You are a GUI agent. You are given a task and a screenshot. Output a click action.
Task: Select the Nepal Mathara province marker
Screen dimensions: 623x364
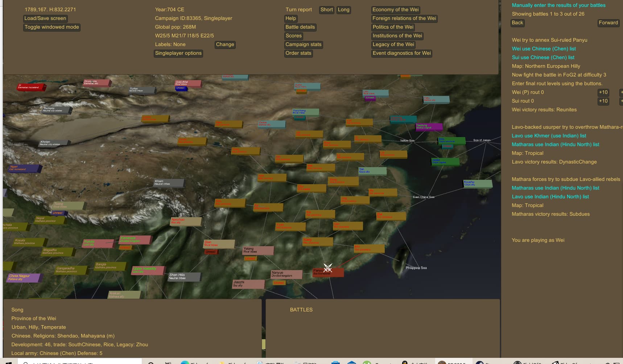[x=50, y=219]
